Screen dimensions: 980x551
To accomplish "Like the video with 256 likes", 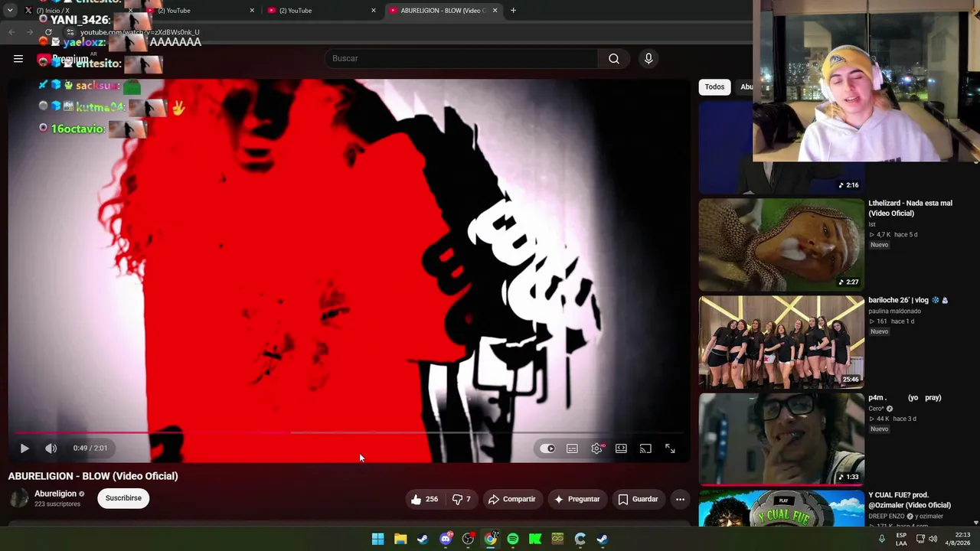I will (424, 499).
